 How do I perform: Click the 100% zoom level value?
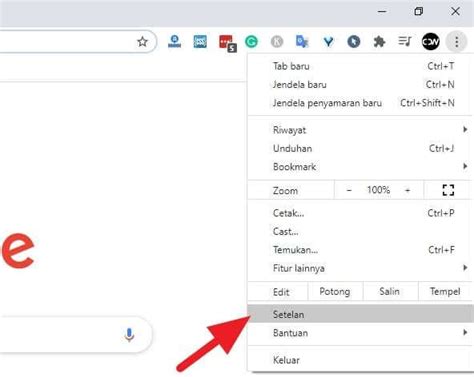[x=378, y=190]
